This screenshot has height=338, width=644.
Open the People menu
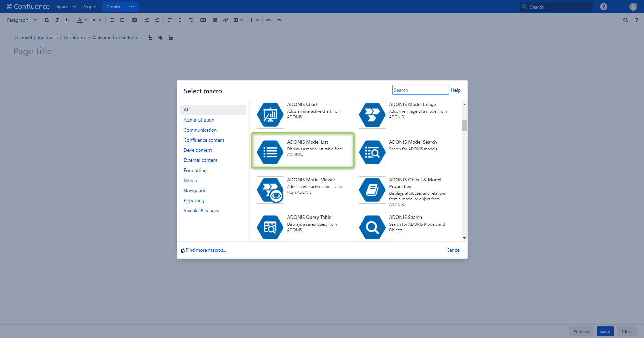point(89,7)
